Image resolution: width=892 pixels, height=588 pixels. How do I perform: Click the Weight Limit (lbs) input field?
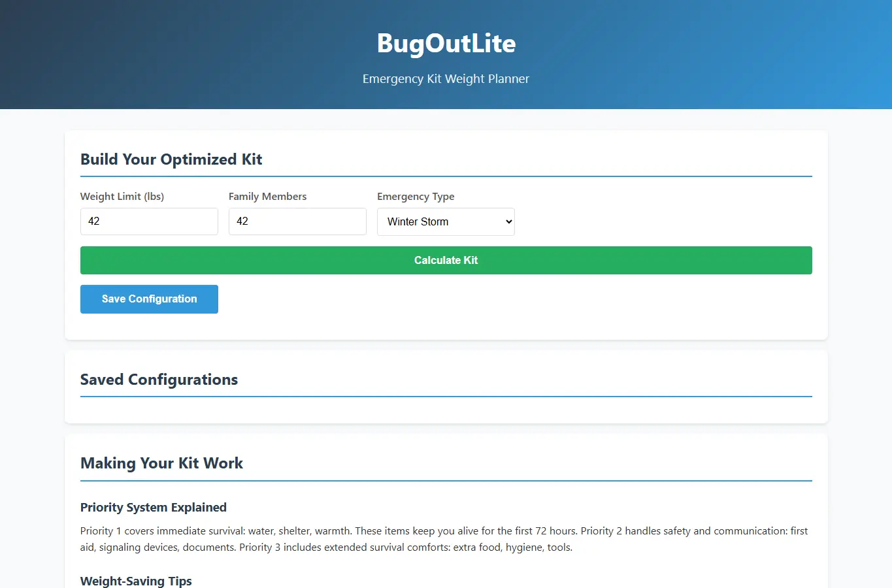click(149, 221)
